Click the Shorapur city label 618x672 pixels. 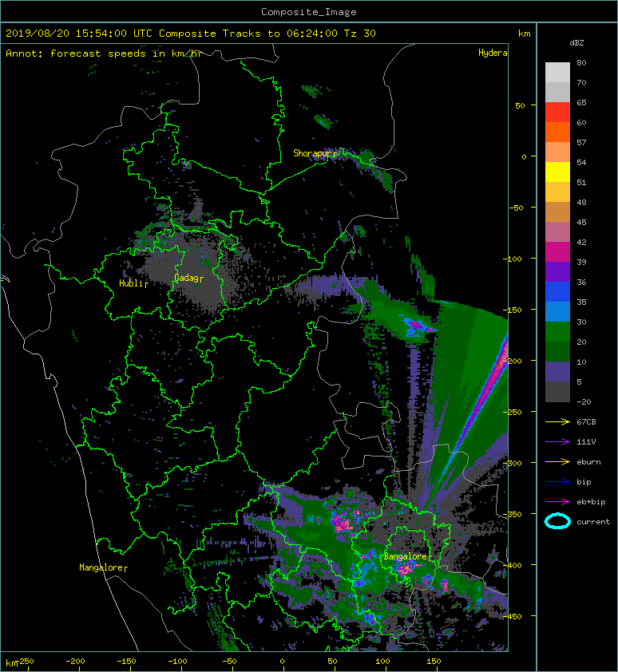coord(313,153)
